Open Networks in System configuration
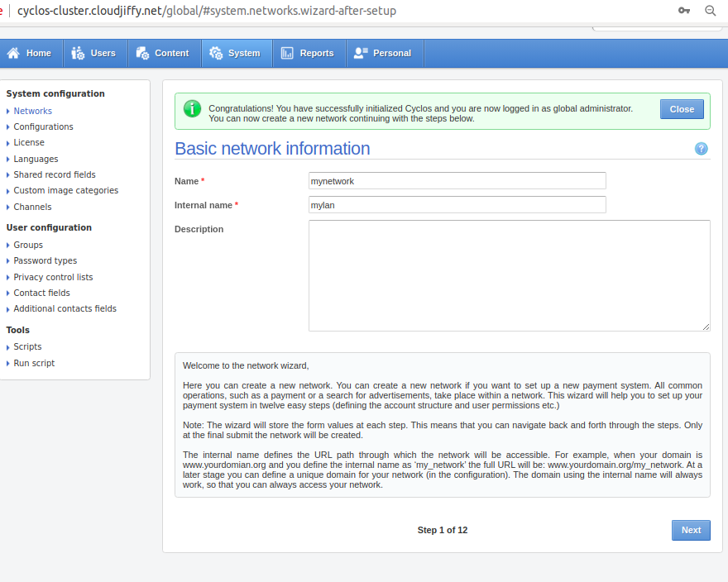Screen dimensions: 728x582 pyautogui.click(x=32, y=111)
